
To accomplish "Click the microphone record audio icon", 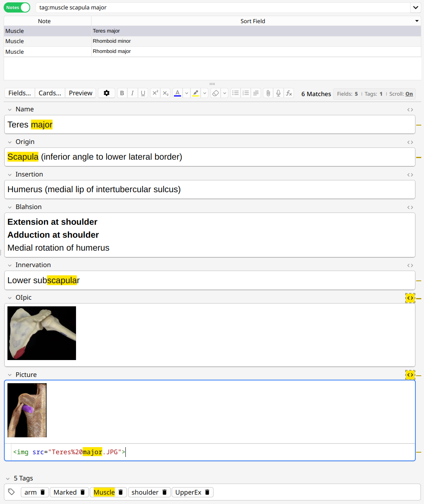I will pos(278,93).
